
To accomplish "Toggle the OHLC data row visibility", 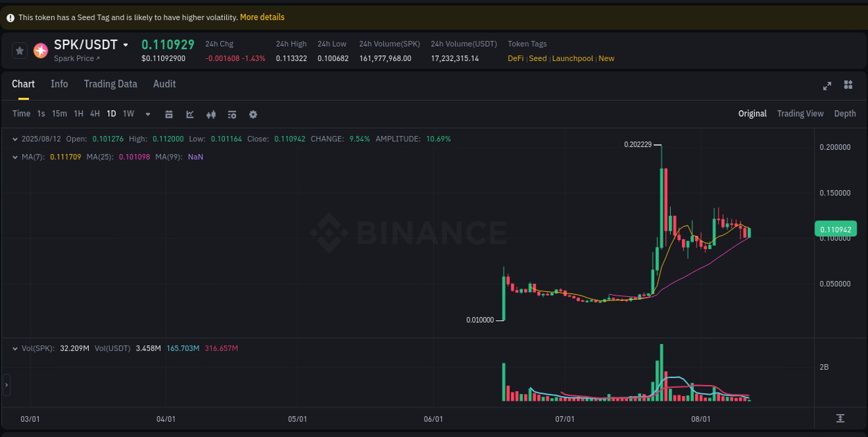I will point(15,139).
